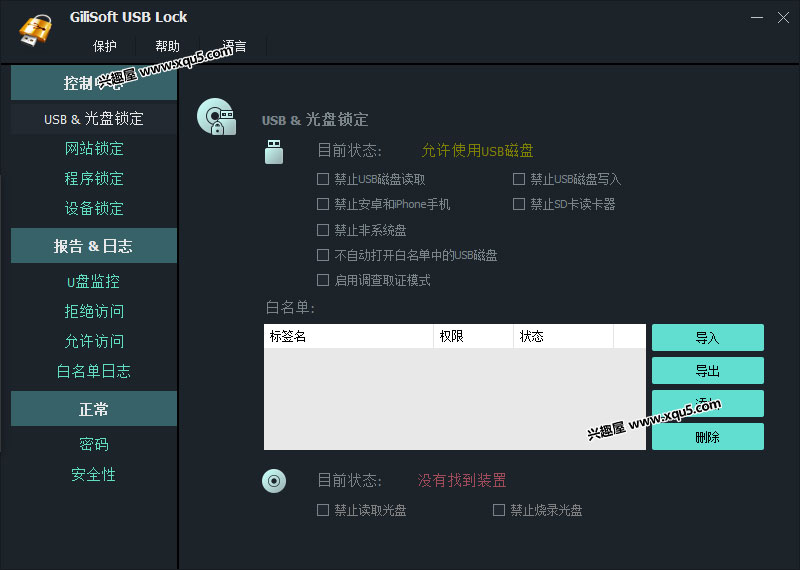Click the 允许使用USB磁盘 status text
This screenshot has height=570, width=800.
(477, 151)
